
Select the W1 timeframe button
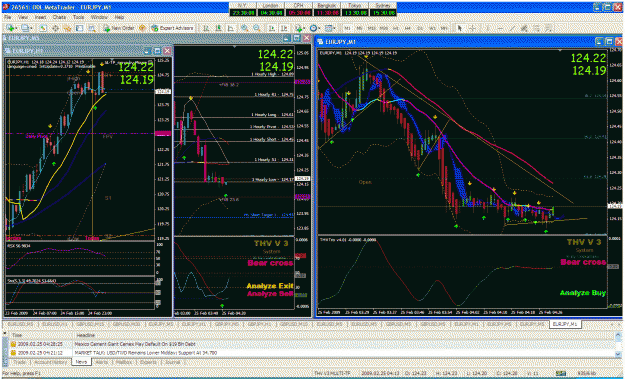point(432,28)
